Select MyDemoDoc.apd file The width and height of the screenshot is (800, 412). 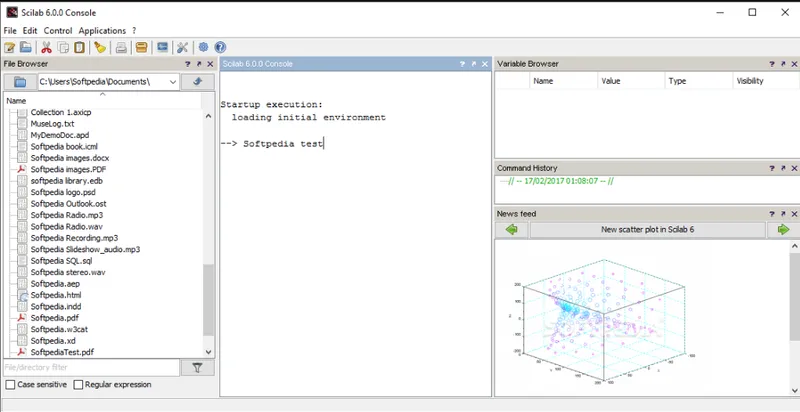point(60,136)
